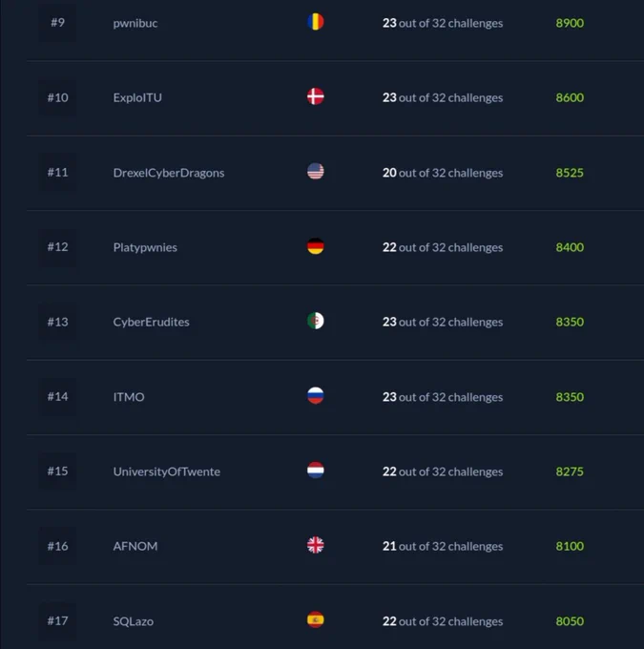Click the Spain flag beside SQLazo
The width and height of the screenshot is (644, 649).
pyautogui.click(x=316, y=620)
